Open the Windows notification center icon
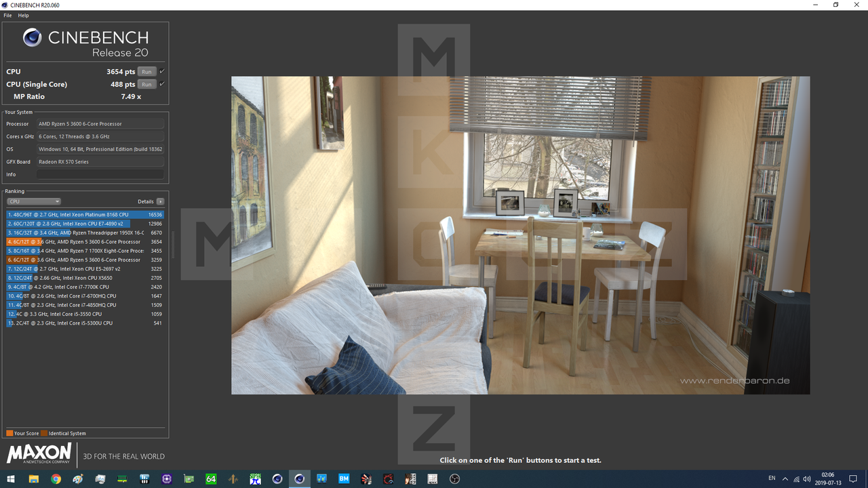 pos(854,479)
